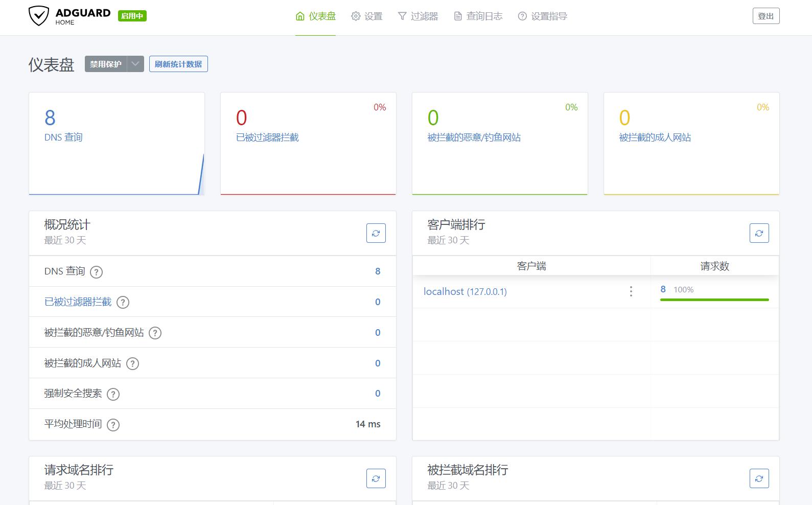Click the 14 ms average processing value
The image size is (812, 505).
pos(368,424)
